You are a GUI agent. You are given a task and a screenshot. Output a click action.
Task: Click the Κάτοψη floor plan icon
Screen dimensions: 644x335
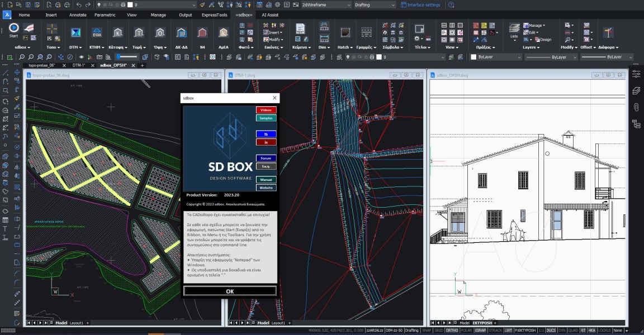pos(118,33)
